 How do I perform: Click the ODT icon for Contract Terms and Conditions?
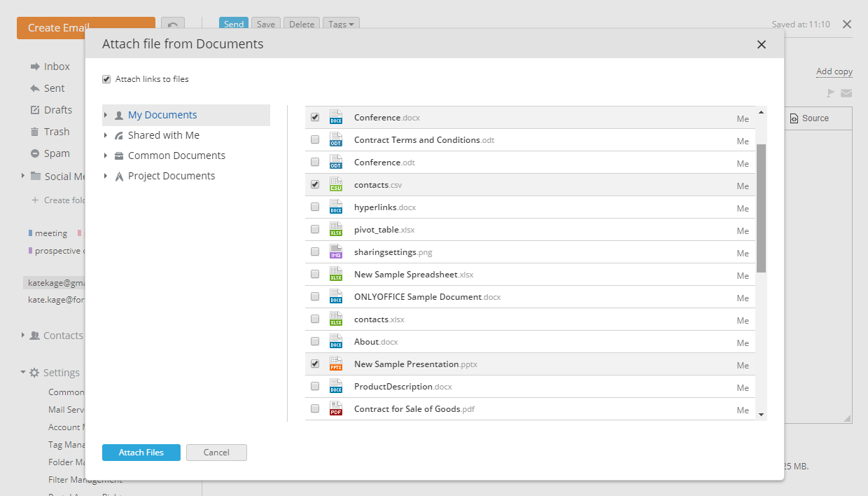(336, 140)
